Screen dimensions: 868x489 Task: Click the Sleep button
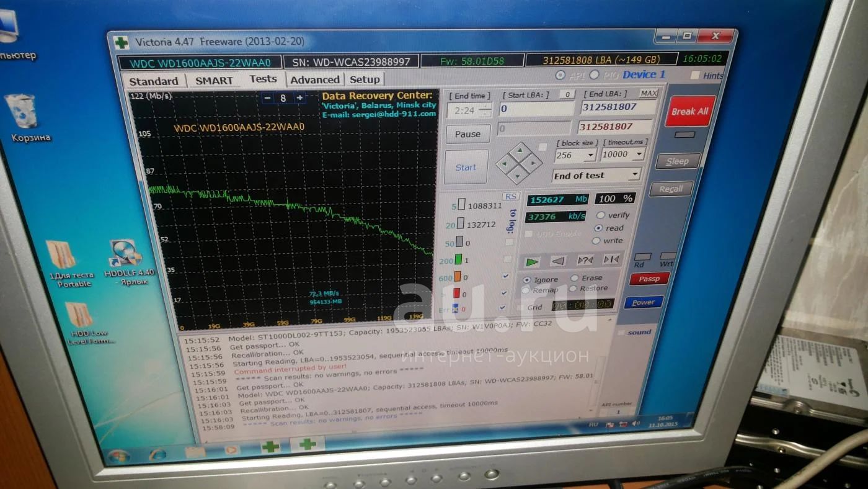[677, 161]
